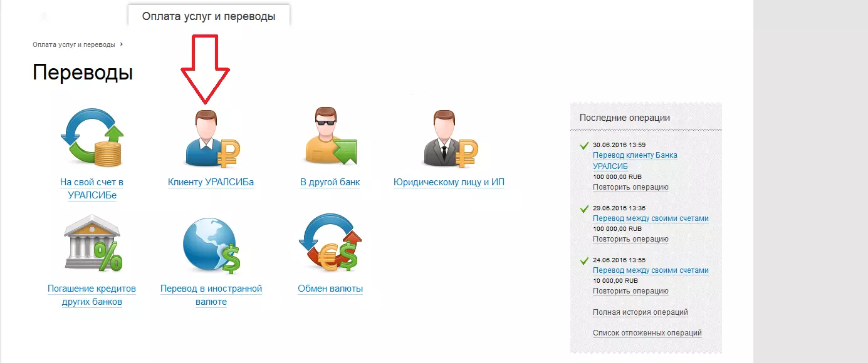This screenshot has width=868, height=363.
Task: Open 'На свой счет в УРАЛСИБе' link
Action: (x=92, y=188)
